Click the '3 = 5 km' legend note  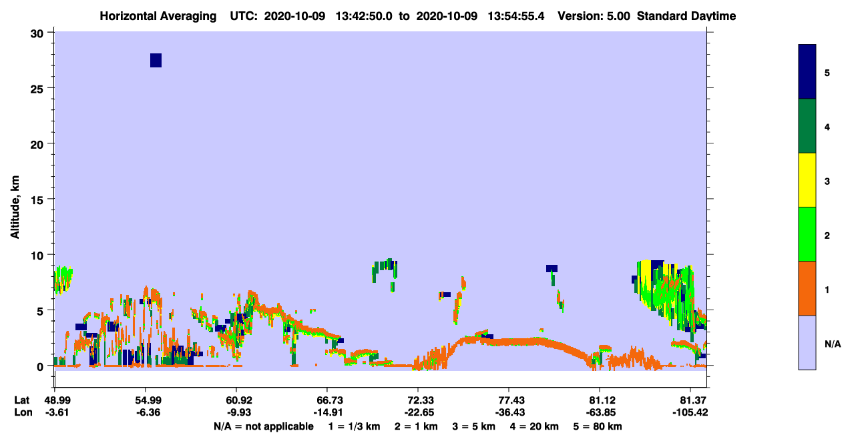coord(473,426)
